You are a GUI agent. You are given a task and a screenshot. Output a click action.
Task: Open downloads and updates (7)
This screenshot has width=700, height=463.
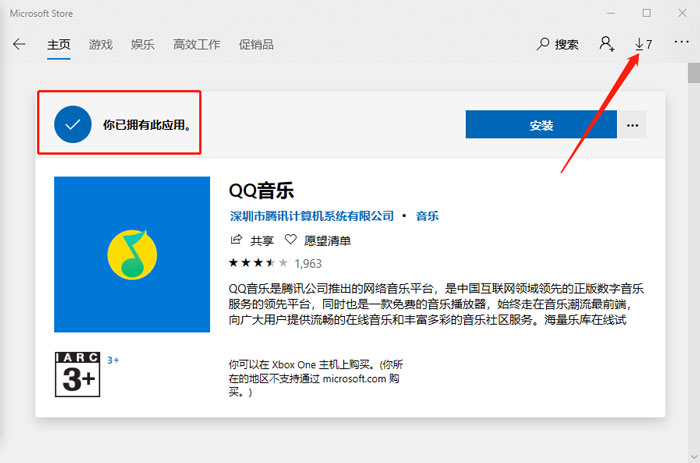[x=643, y=44]
